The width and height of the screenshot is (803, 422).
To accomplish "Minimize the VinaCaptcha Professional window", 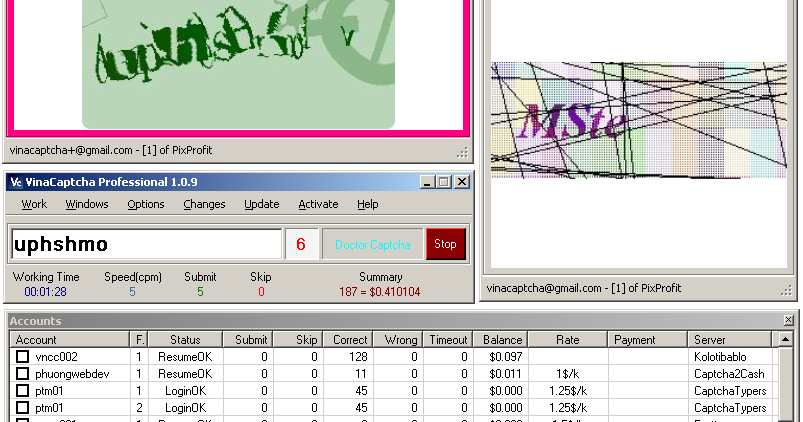I will pyautogui.click(x=427, y=182).
